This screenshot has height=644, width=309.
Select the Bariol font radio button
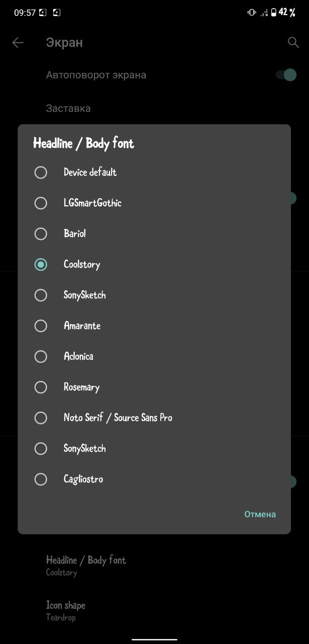(41, 234)
